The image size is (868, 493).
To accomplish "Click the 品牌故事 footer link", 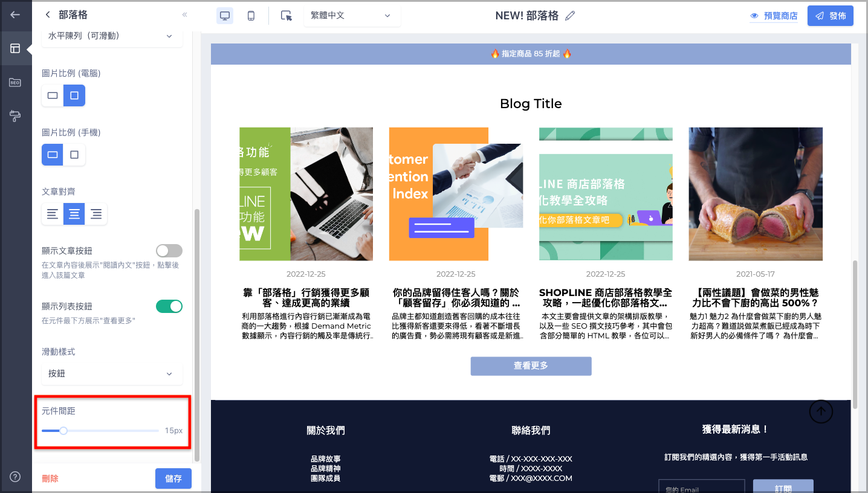I will tap(325, 459).
